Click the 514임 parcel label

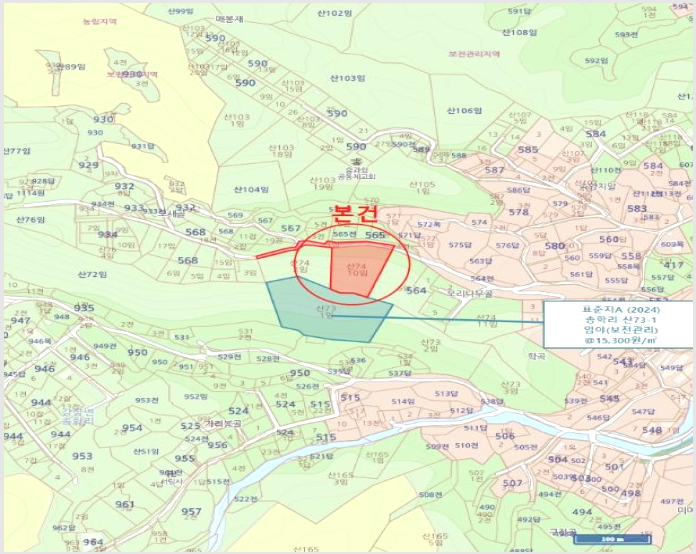click(403, 401)
